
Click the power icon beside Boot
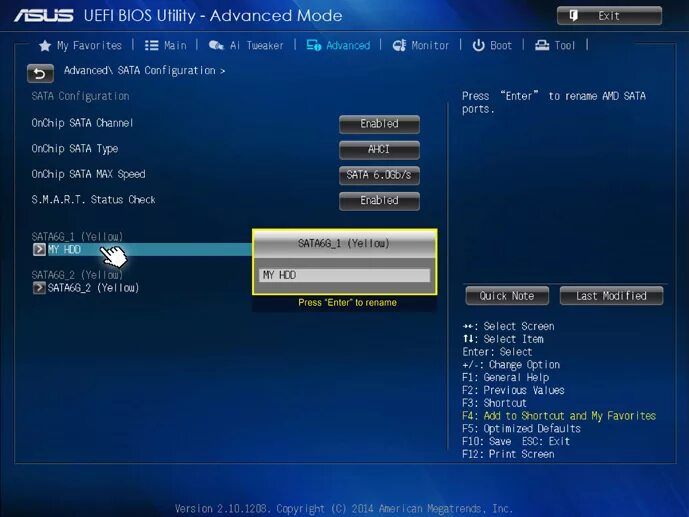[479, 46]
